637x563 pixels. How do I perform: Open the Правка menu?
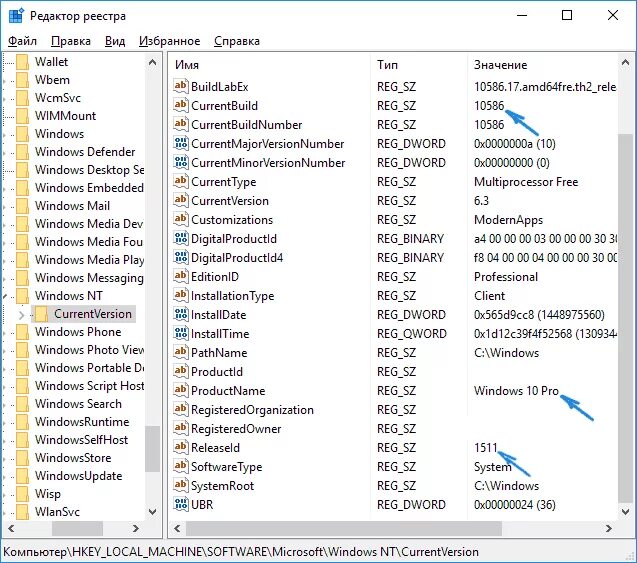[x=71, y=41]
